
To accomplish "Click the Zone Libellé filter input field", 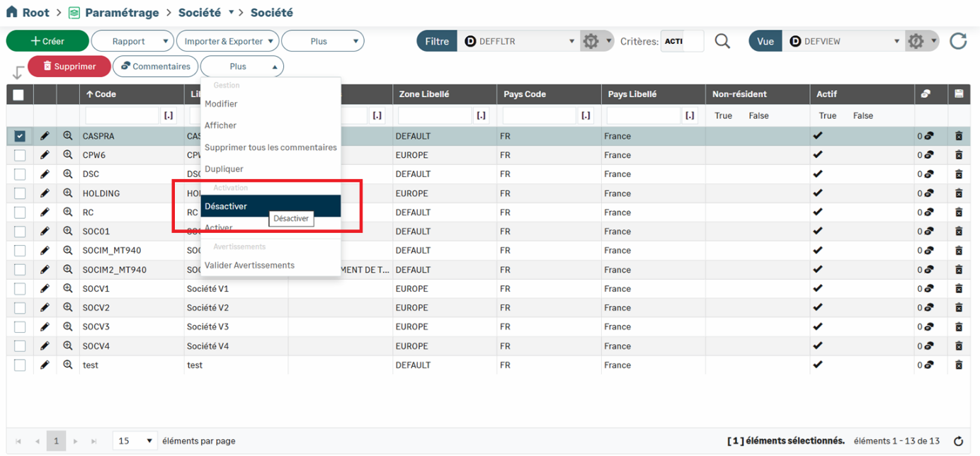I will 435,115.
